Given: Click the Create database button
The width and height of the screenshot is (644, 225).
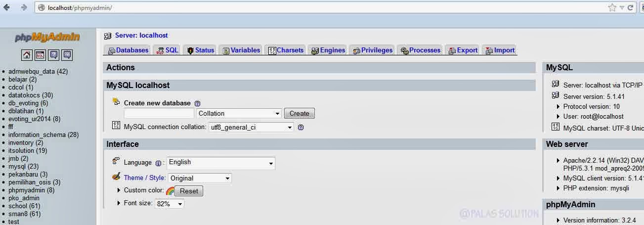Looking at the screenshot, I should pos(300,113).
